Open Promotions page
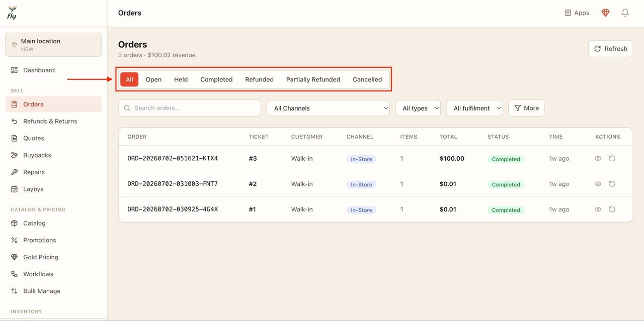The image size is (644, 321). [x=53, y=240]
